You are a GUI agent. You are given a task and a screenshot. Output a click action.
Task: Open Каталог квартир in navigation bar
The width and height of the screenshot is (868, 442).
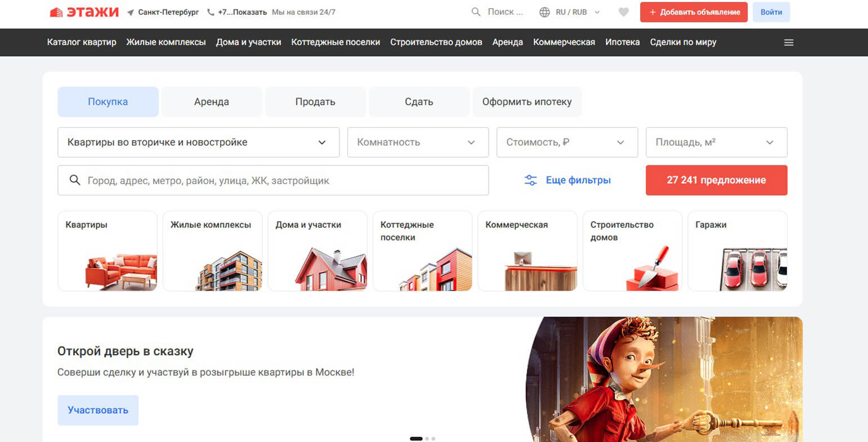[82, 42]
